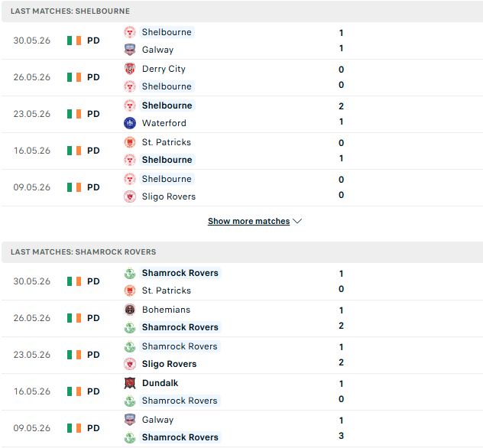
Task: Click Dundalk crest icon
Action: tap(130, 383)
